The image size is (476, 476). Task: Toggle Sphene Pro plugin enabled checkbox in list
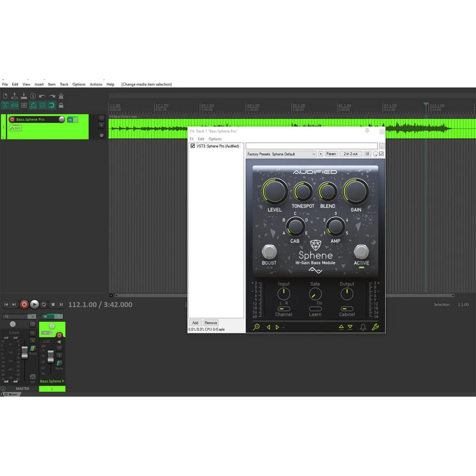pos(193,146)
